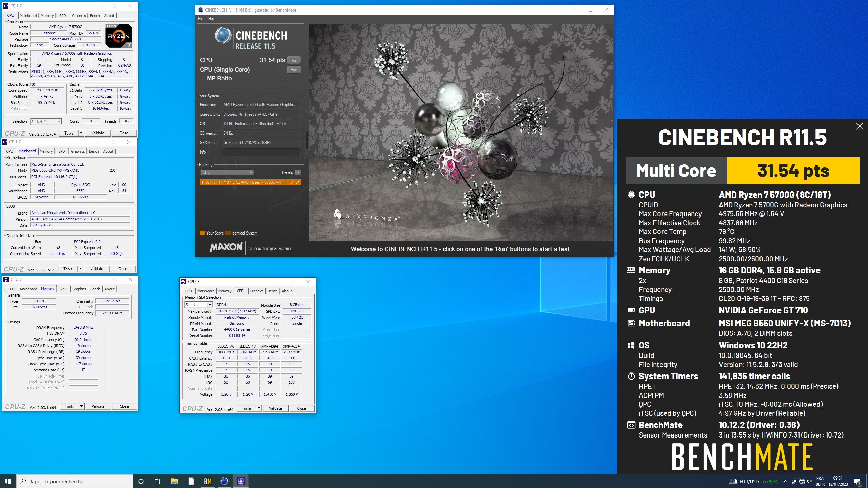Click the yellow 31.54 pts score box
Image resolution: width=868 pixels, height=488 pixels.
793,171
